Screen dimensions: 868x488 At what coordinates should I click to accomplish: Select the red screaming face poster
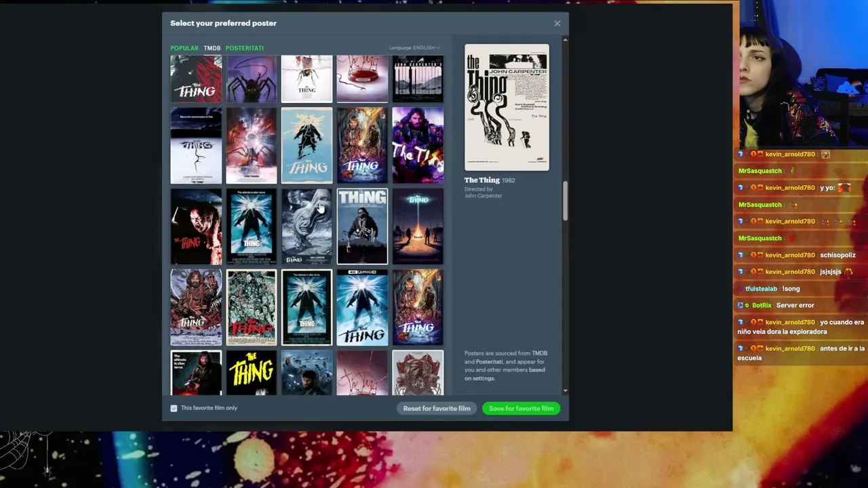(x=196, y=226)
